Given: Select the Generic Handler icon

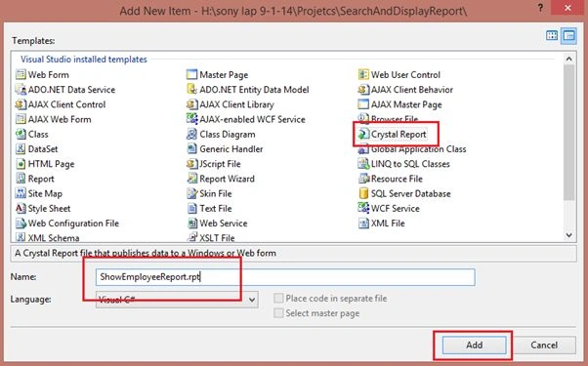Looking at the screenshot, I should [x=192, y=149].
